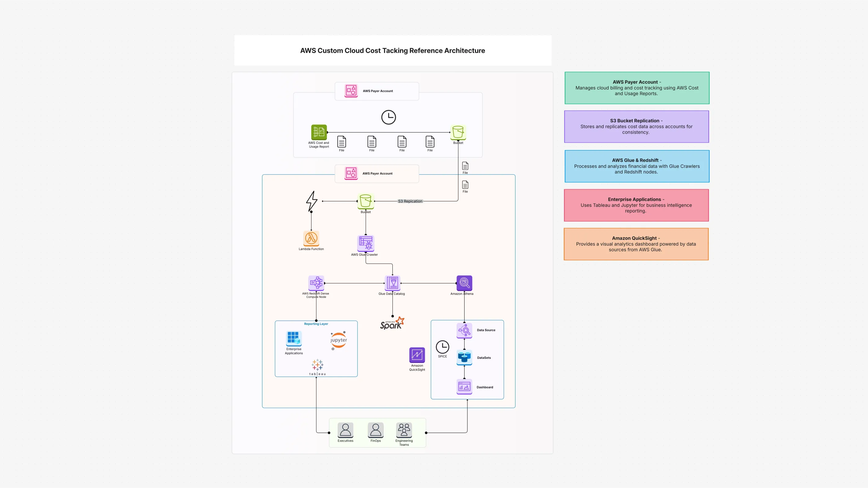Image resolution: width=868 pixels, height=488 pixels.
Task: Click the Bucket icon receiving S3 Replication
Action: click(x=365, y=201)
